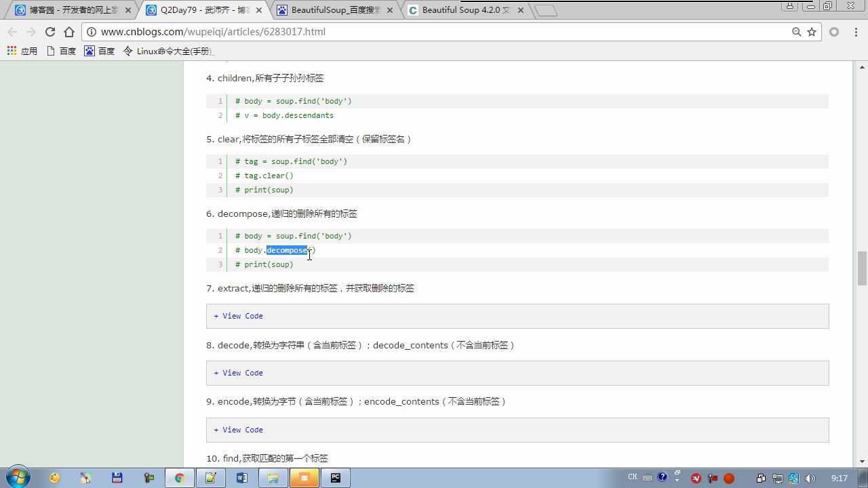Expand View Code under 9. encode
This screenshot has height=488, width=868.
click(238, 430)
